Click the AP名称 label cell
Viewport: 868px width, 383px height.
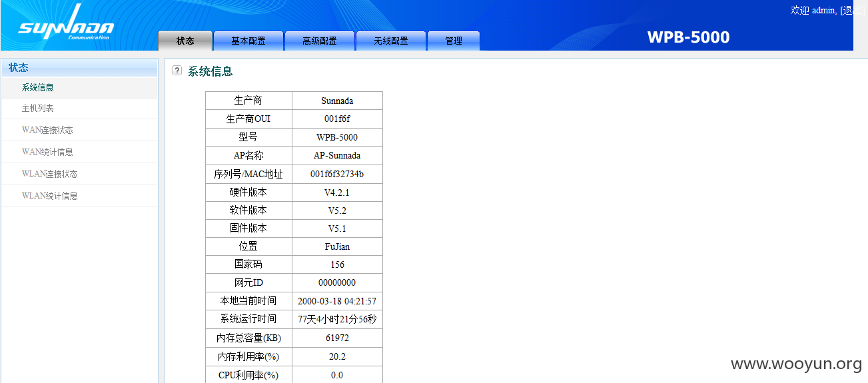pos(248,155)
